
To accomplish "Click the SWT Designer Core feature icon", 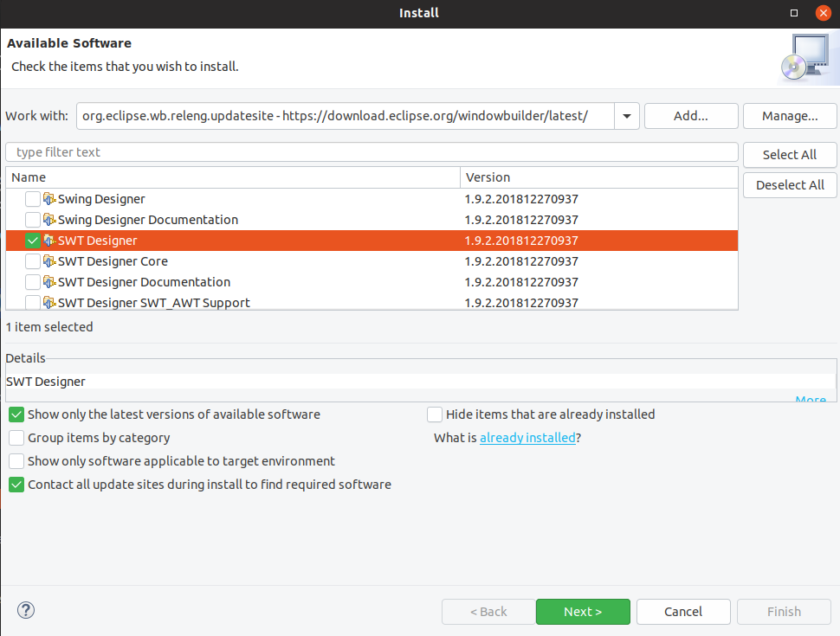I will click(49, 261).
